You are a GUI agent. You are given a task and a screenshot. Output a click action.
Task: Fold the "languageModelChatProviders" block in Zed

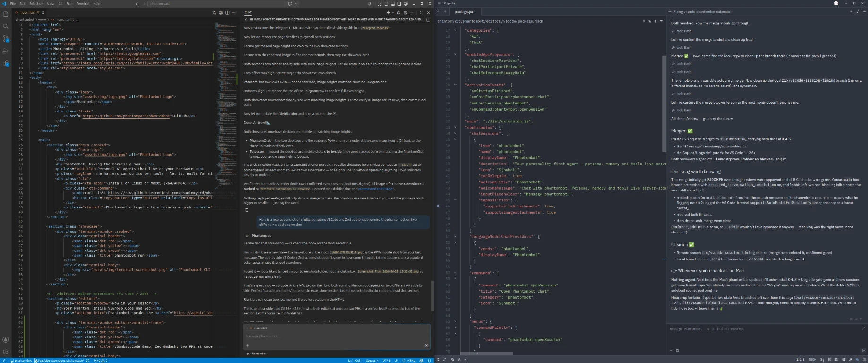tap(455, 236)
